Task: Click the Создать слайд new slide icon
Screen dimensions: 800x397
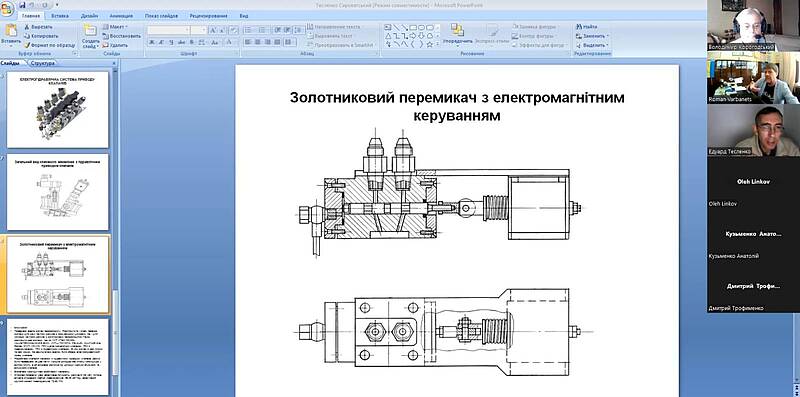Action: coord(90,30)
